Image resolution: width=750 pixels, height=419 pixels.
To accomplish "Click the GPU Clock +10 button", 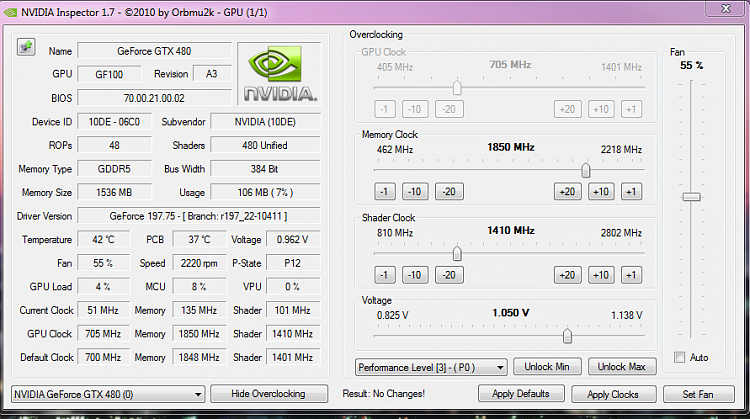I will point(601,109).
